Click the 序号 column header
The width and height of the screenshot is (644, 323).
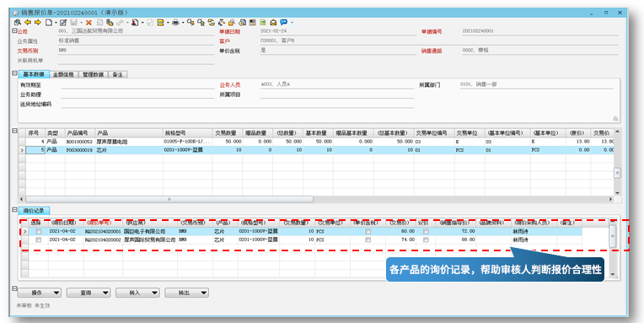click(35, 132)
